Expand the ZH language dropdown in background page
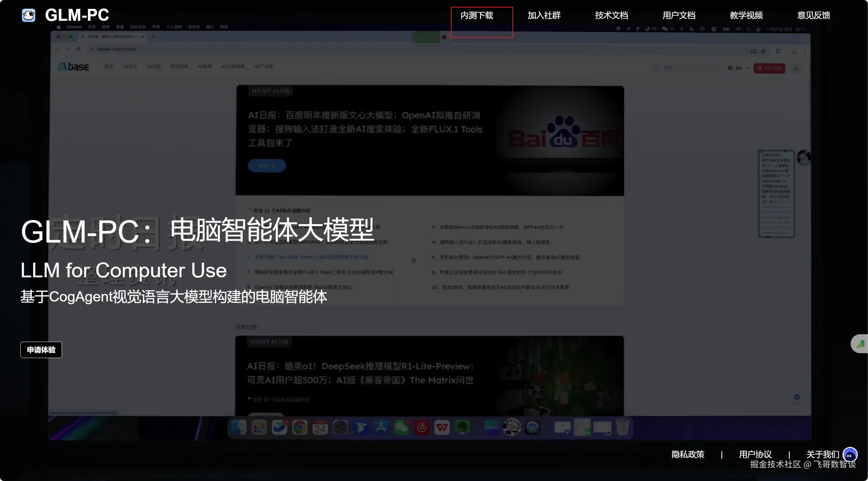This screenshot has width=868, height=481. tap(738, 68)
